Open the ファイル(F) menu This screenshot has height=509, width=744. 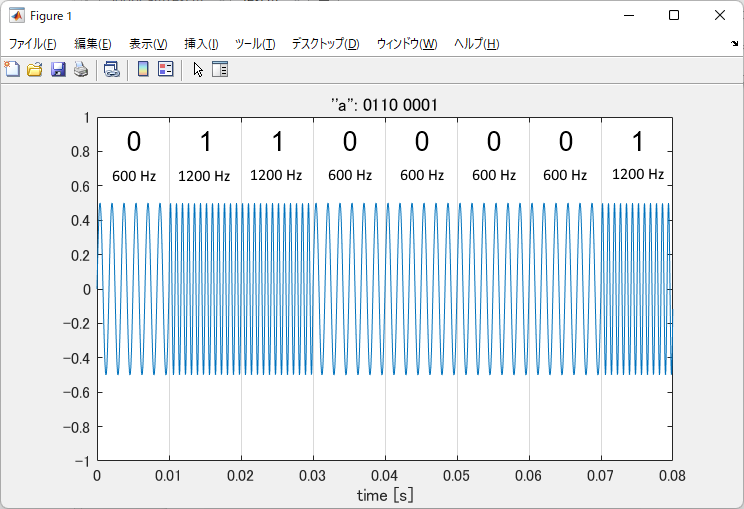[33, 44]
